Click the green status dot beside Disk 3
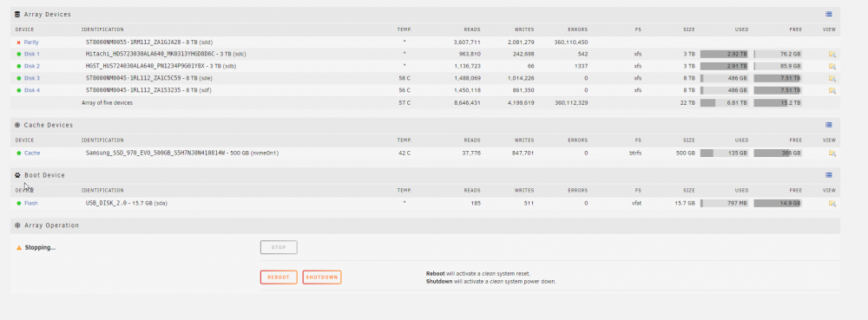This screenshot has width=868, height=320. pyautogui.click(x=19, y=78)
